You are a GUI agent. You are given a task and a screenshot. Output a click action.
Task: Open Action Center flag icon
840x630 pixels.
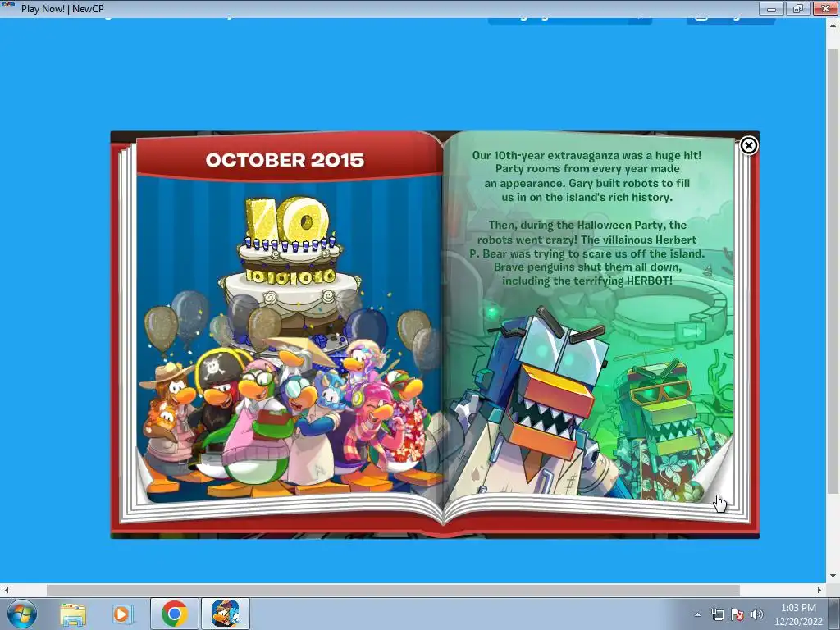[x=737, y=614]
